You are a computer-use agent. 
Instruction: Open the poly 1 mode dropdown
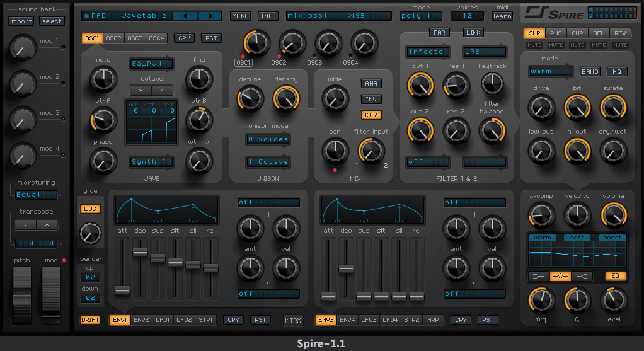tap(421, 16)
